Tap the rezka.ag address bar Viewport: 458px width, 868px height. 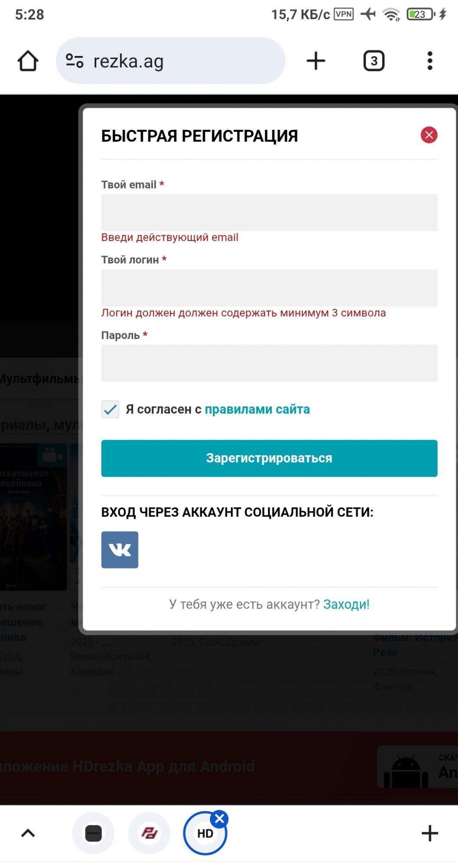click(x=170, y=61)
